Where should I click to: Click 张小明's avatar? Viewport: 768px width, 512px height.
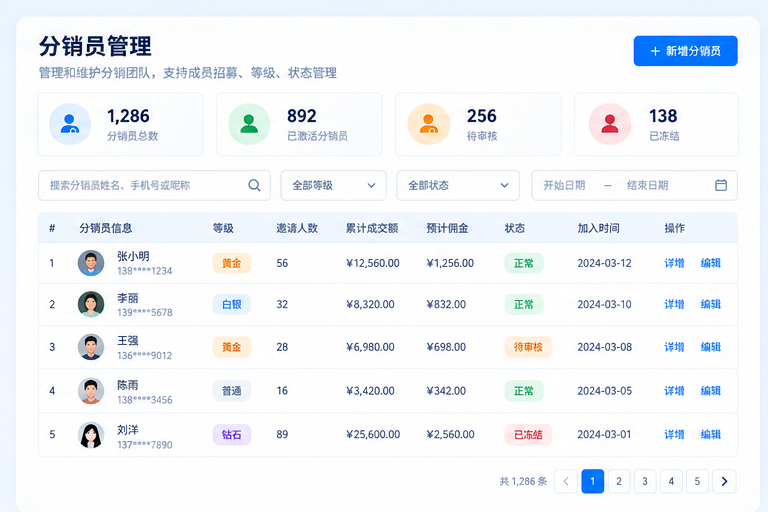pyautogui.click(x=91, y=263)
